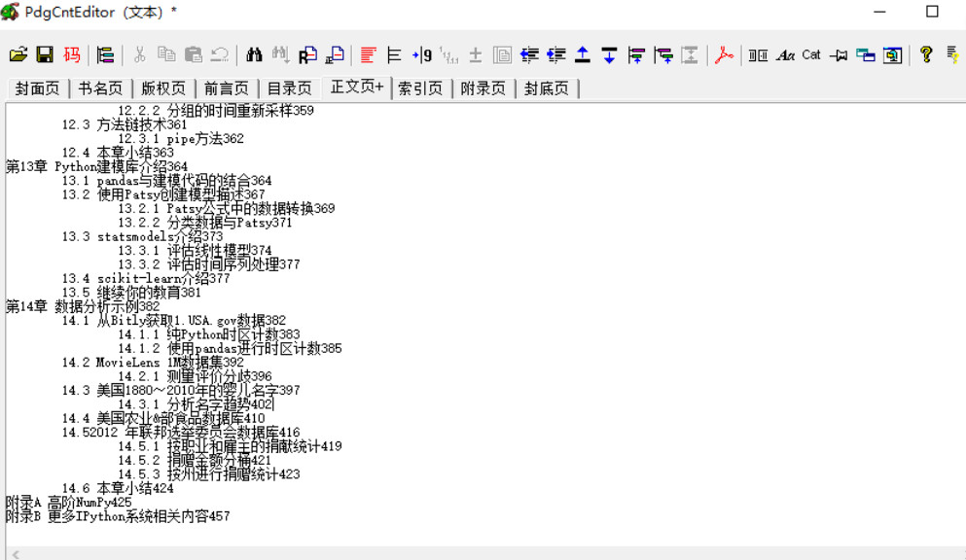Switch to the 版权页 tab
Viewport: 966px width, 560px height.
(163, 88)
